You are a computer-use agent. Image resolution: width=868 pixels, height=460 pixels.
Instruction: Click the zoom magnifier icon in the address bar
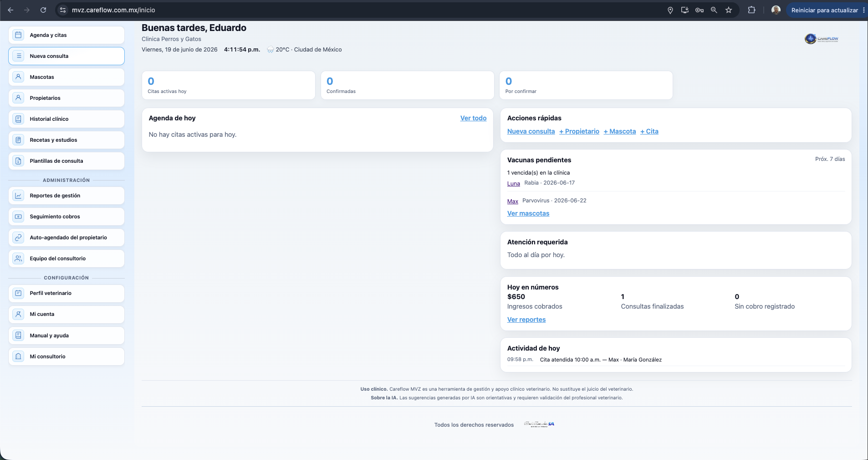click(714, 10)
